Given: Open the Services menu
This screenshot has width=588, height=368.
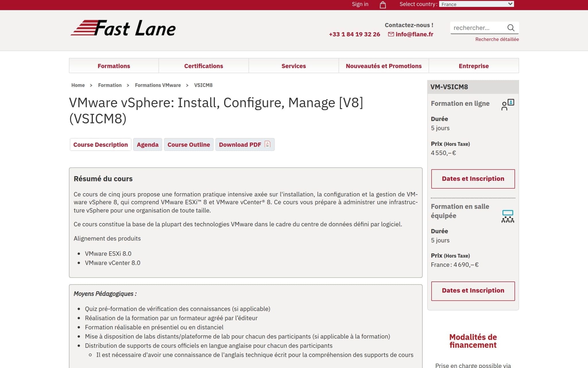Looking at the screenshot, I should (293, 66).
